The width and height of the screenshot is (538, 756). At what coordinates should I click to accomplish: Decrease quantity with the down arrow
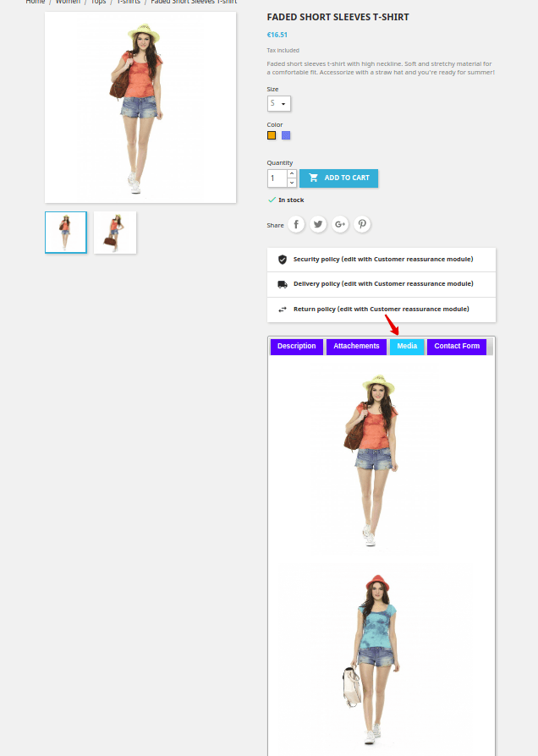click(x=292, y=183)
